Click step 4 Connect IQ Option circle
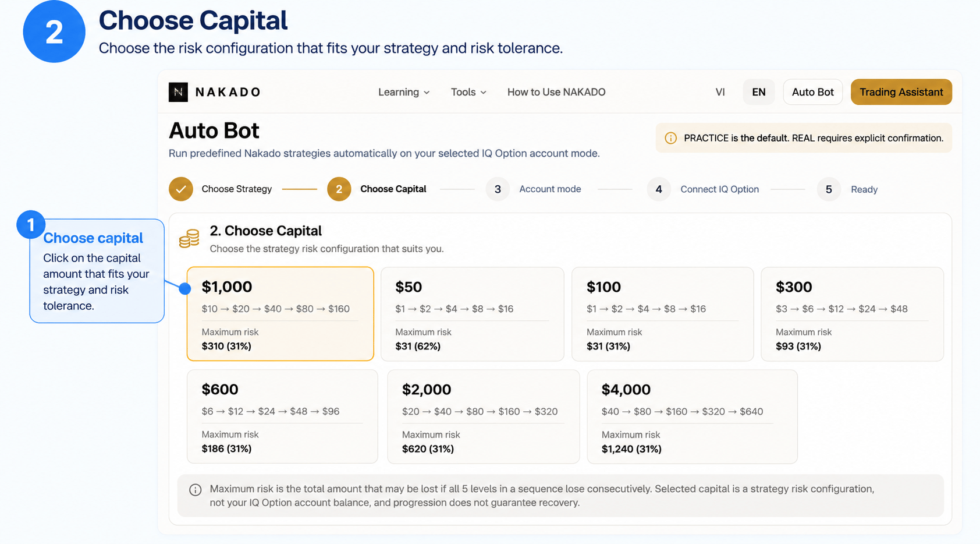 click(659, 189)
